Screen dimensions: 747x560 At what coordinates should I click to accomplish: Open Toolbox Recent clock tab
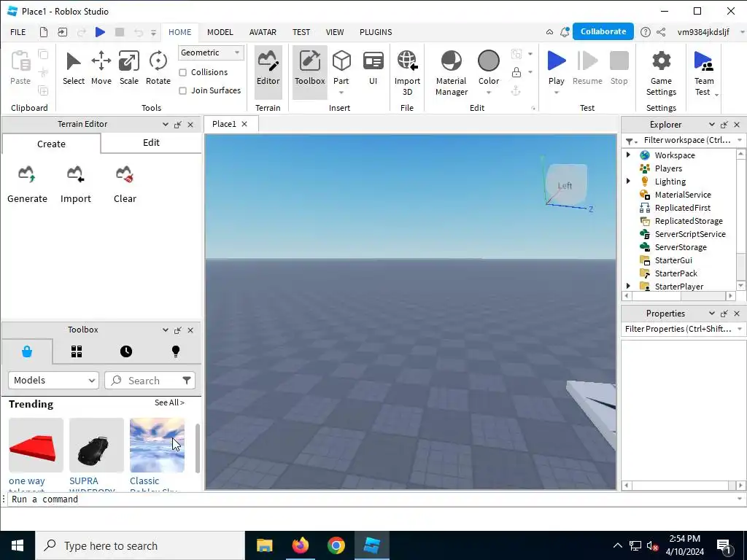click(126, 351)
